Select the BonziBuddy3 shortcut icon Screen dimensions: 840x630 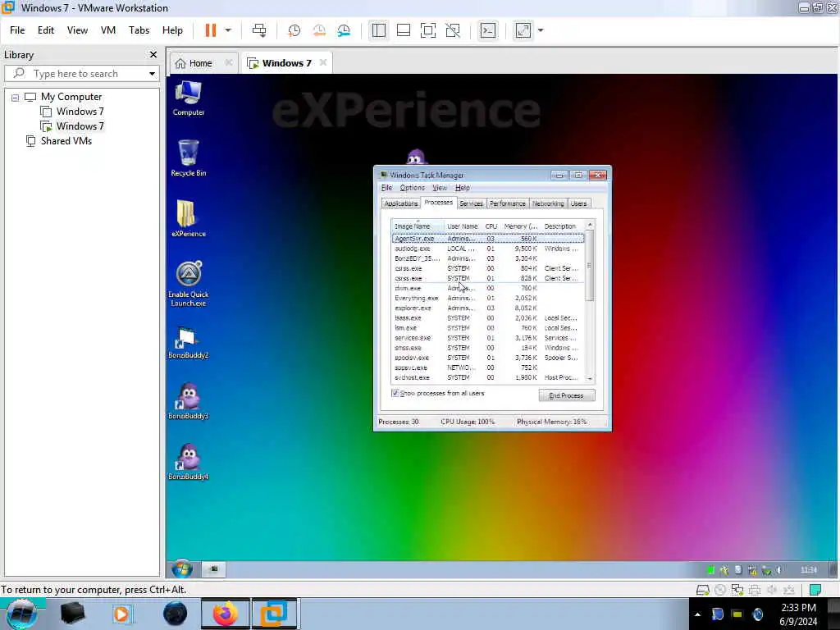189,401
